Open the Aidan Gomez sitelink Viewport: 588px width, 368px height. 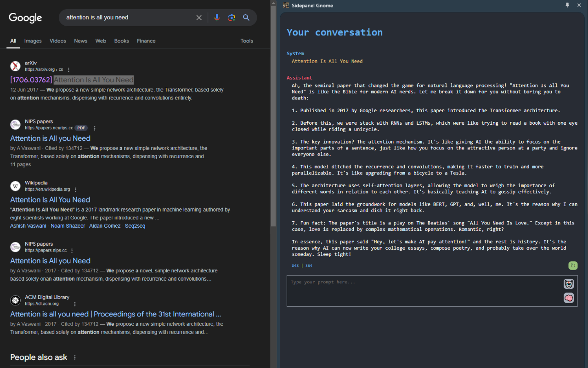click(105, 226)
